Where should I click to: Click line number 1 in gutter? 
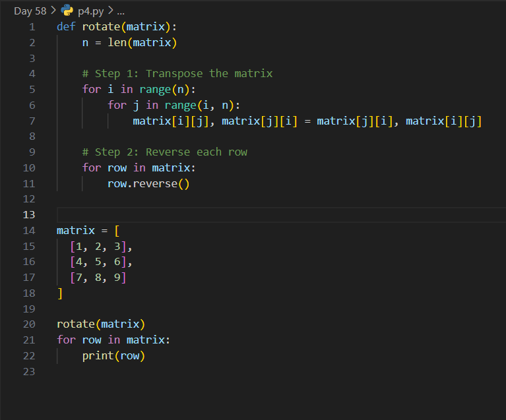click(32, 27)
